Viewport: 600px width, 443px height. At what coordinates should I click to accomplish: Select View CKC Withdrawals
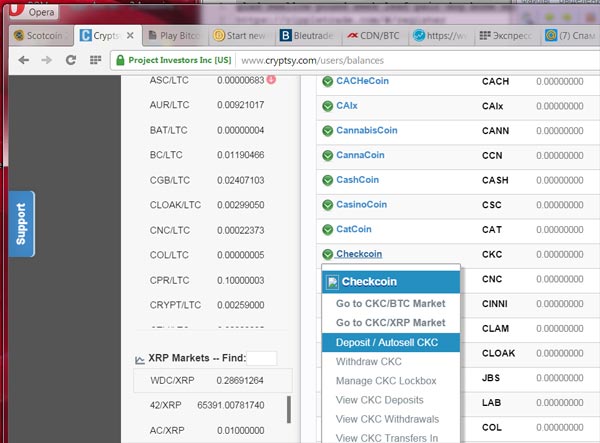click(x=391, y=419)
